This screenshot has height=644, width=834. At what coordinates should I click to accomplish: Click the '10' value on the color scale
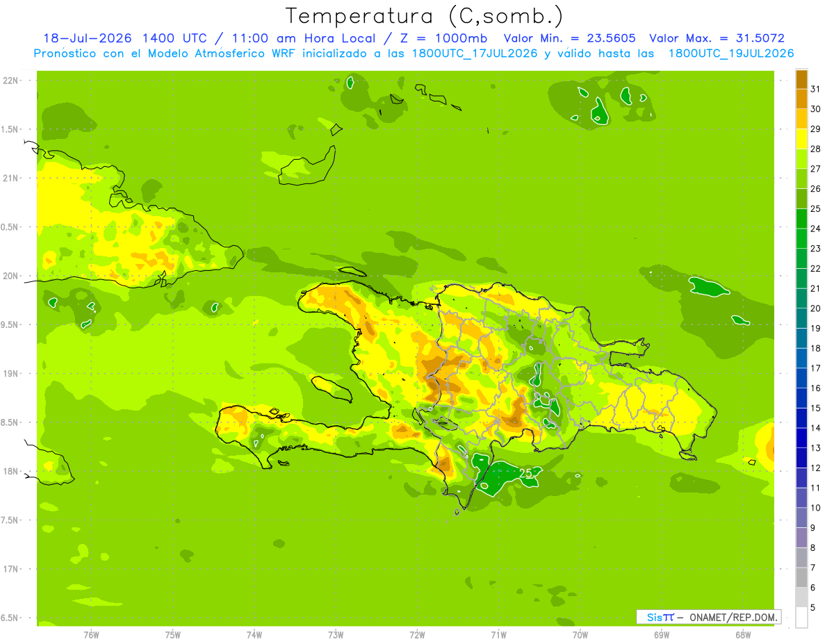point(816,508)
